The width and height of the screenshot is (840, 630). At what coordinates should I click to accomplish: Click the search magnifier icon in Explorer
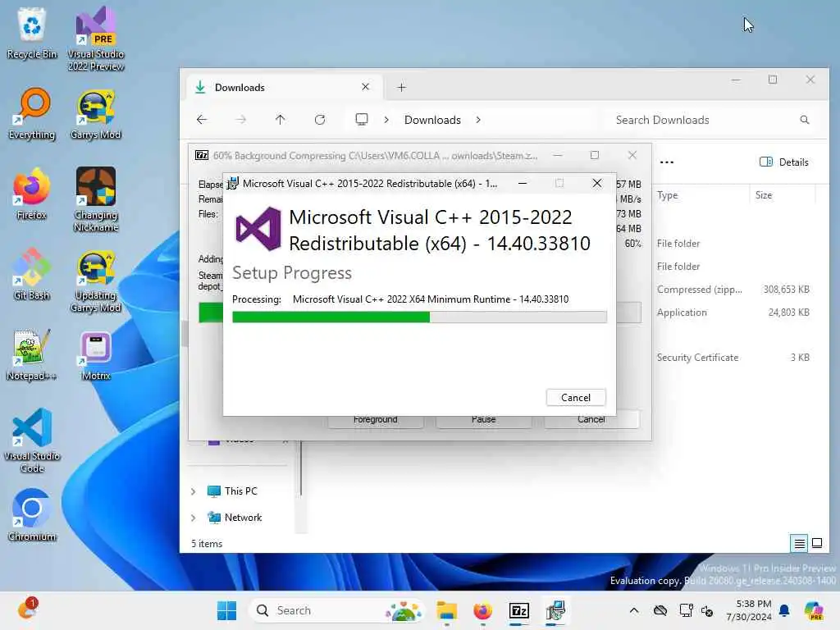tap(804, 120)
